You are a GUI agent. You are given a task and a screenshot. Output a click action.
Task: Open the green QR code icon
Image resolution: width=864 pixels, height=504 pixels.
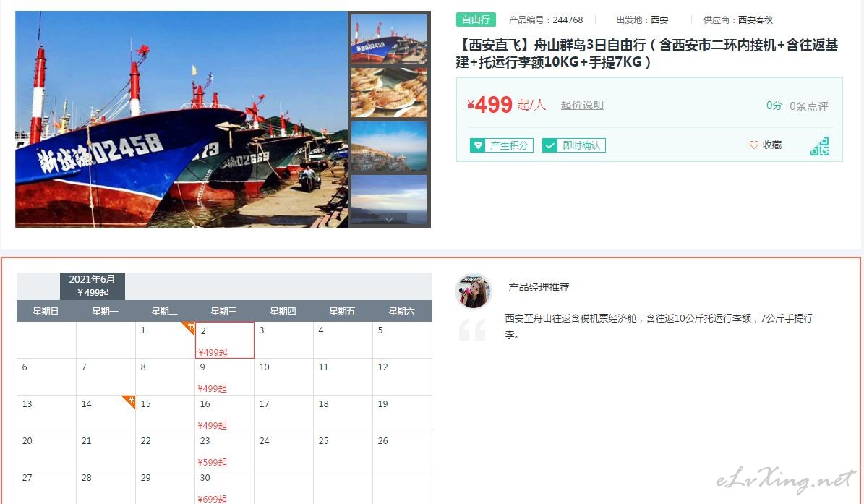pos(819,146)
